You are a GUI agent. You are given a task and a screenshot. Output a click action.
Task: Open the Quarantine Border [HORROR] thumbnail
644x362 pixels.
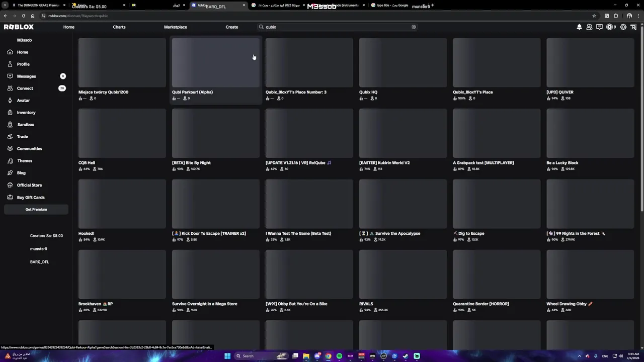click(x=497, y=275)
